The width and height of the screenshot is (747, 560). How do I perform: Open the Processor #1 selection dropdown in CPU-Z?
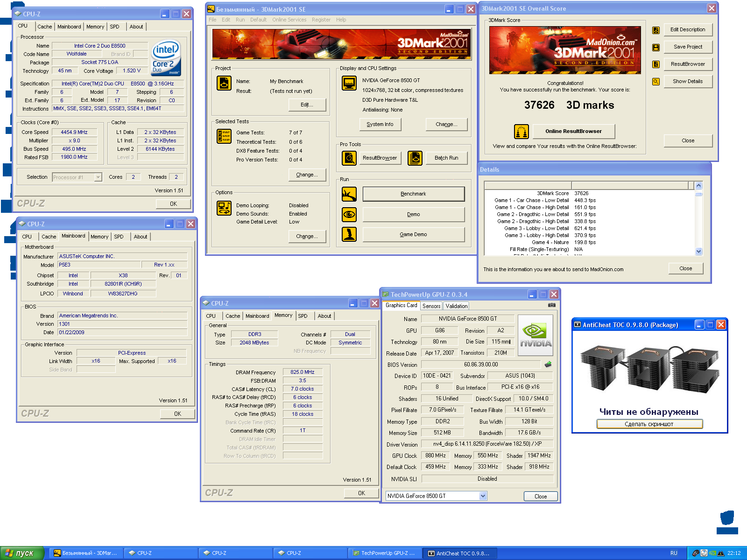[x=98, y=177]
